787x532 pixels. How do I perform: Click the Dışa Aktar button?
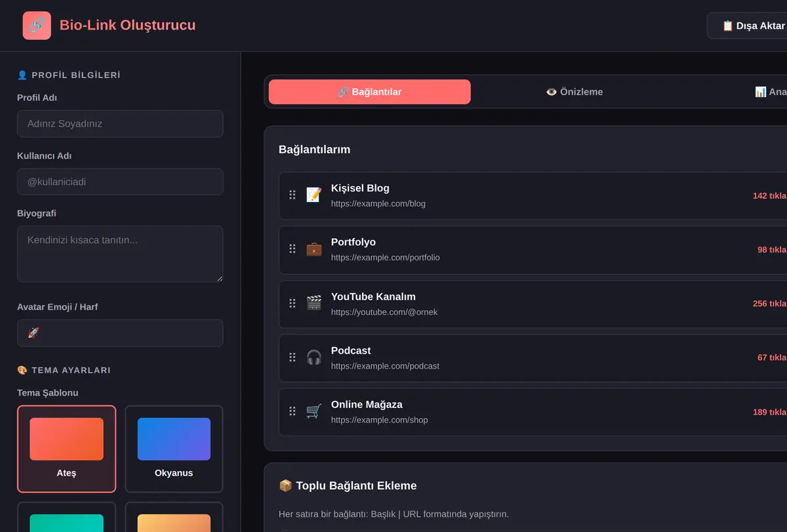coord(748,26)
